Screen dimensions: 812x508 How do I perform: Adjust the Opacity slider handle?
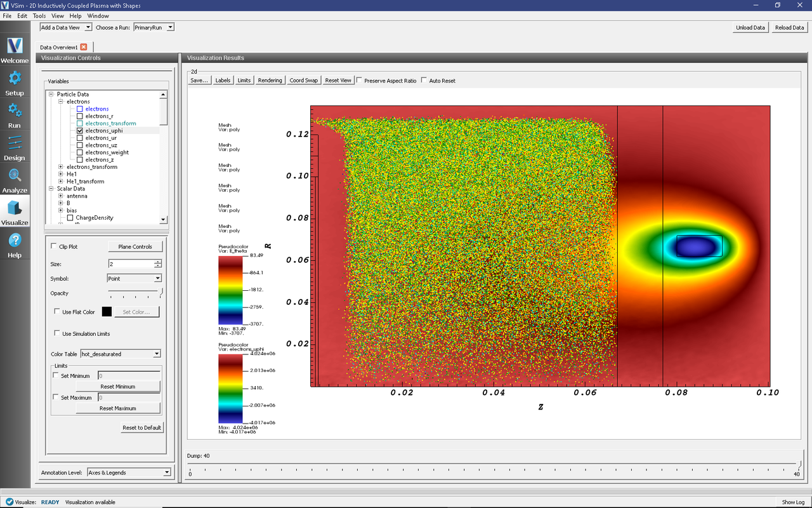pos(161,293)
